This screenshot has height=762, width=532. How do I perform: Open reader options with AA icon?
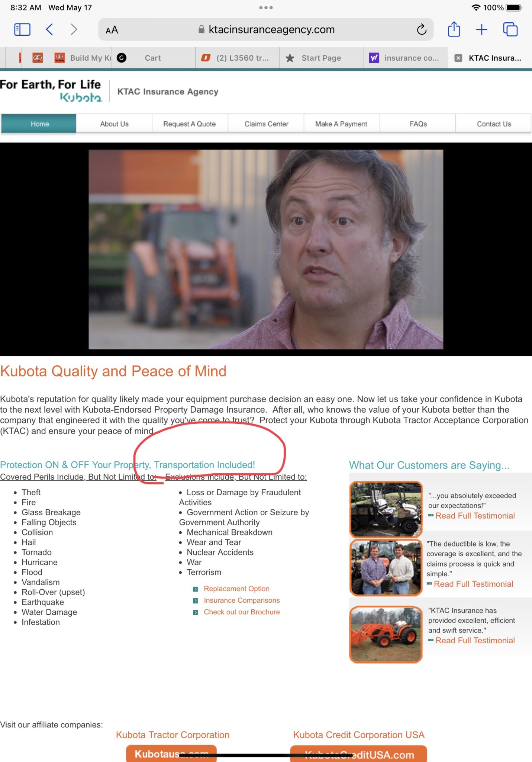[x=112, y=30]
